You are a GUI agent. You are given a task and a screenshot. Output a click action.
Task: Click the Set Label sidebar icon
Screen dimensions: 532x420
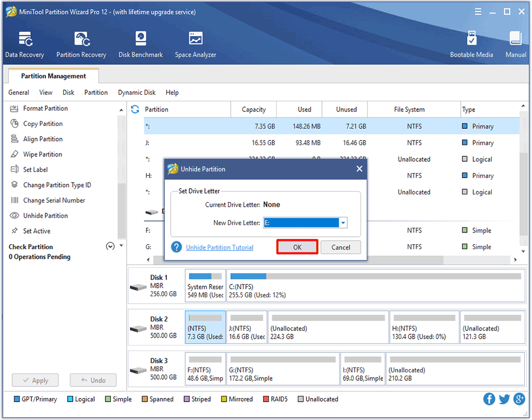tap(14, 170)
